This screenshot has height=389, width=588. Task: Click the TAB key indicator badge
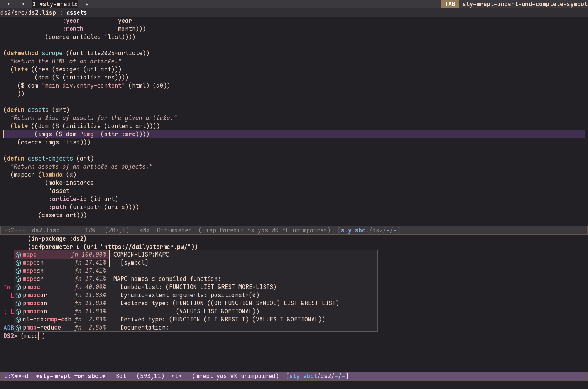(450, 4)
